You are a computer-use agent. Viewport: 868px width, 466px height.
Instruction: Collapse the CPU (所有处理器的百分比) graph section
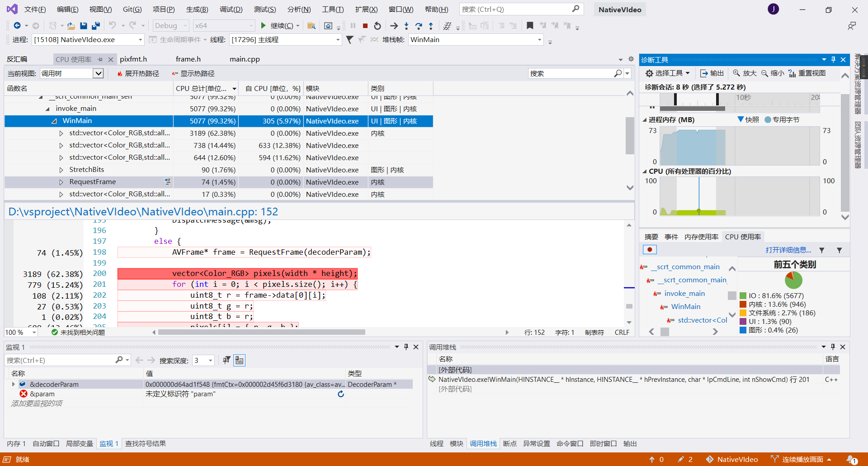pyautogui.click(x=645, y=171)
